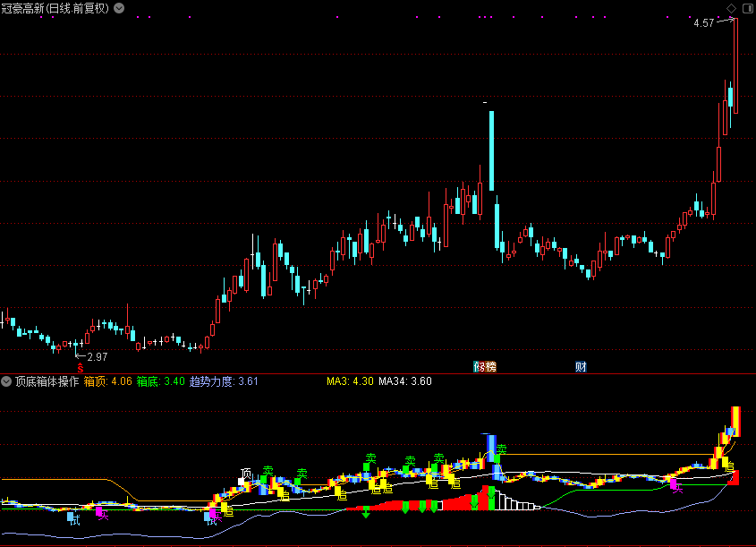Screen dimensions: 756x547
Task: Select the 趋势力度: 3.61 value
Action: [x=224, y=381]
